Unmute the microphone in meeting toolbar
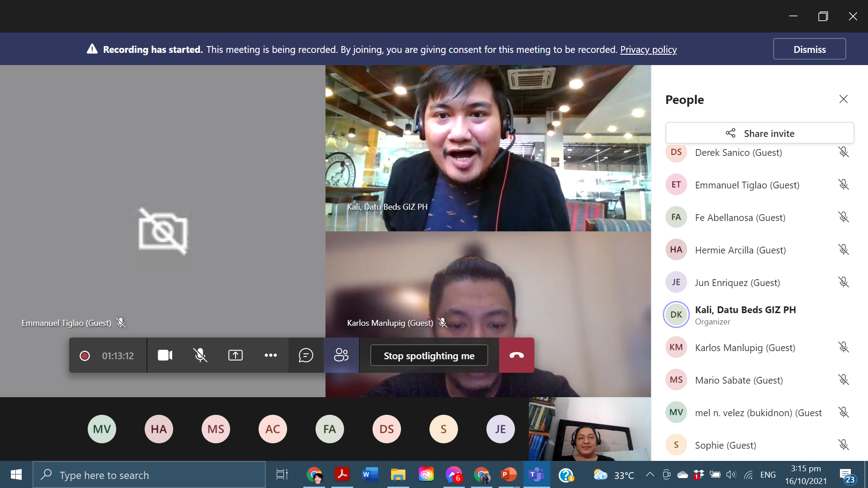This screenshot has width=868, height=488. coord(200,356)
